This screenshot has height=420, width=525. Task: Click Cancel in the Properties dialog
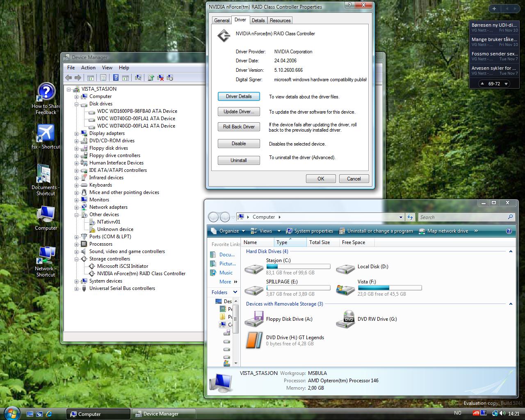(x=354, y=178)
